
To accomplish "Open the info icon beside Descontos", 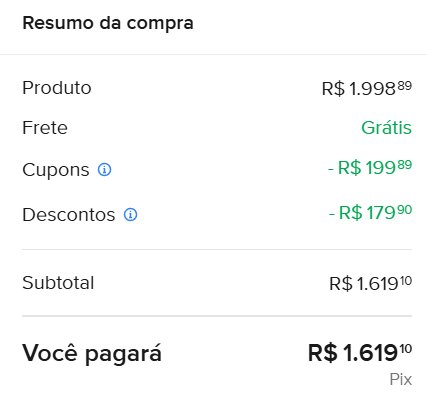I will click(130, 215).
